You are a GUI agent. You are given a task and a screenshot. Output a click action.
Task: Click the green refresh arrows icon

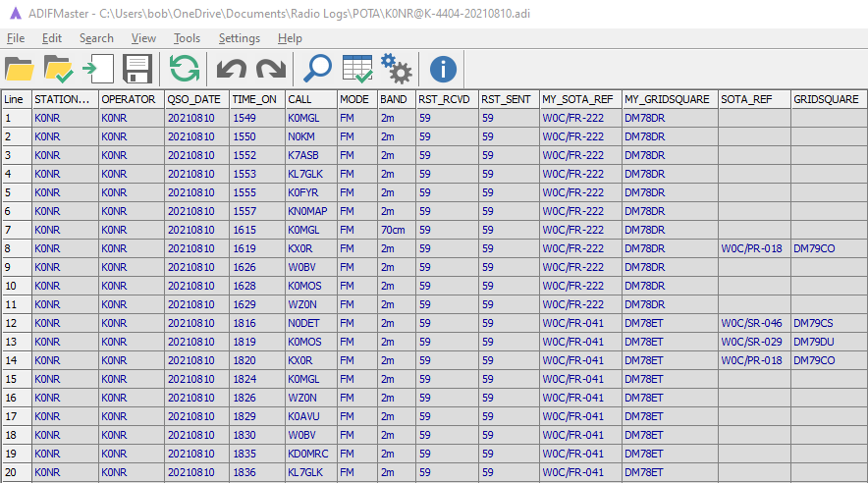(x=184, y=69)
